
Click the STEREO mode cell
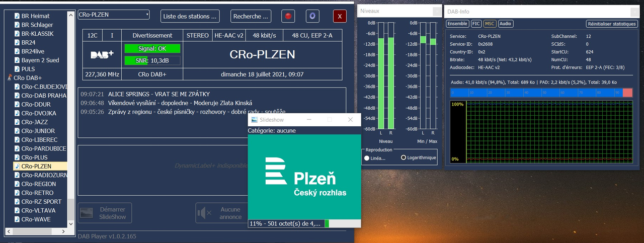198,35
